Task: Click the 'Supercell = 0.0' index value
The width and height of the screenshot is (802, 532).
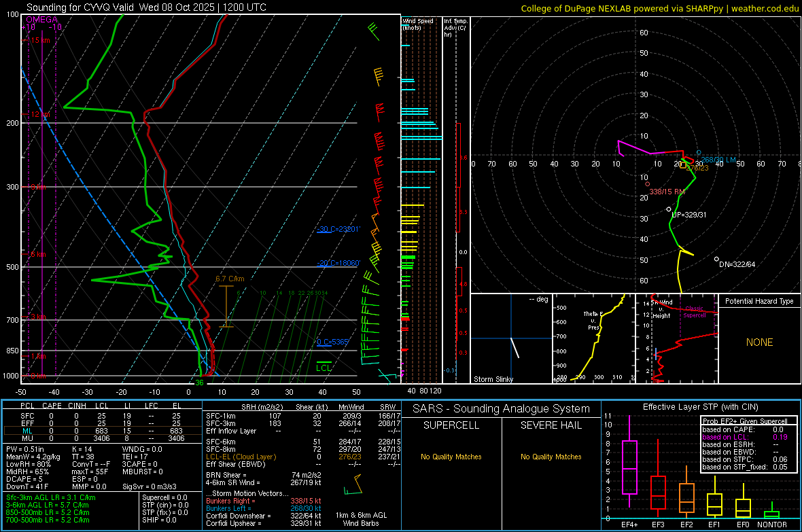Action: [x=164, y=497]
